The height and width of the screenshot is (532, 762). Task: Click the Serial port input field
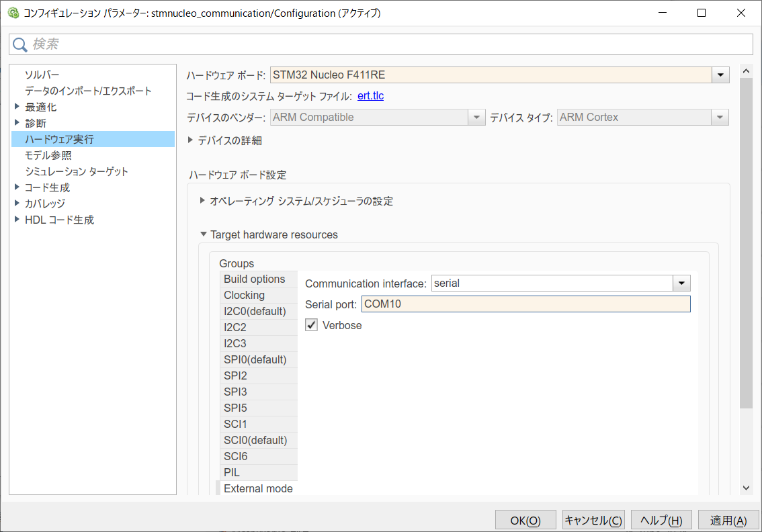526,304
